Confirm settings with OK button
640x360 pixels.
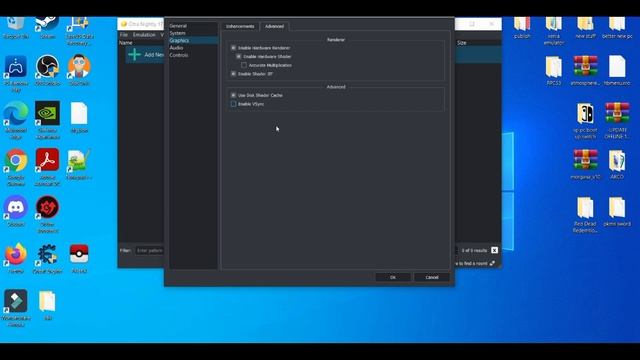[x=393, y=277]
